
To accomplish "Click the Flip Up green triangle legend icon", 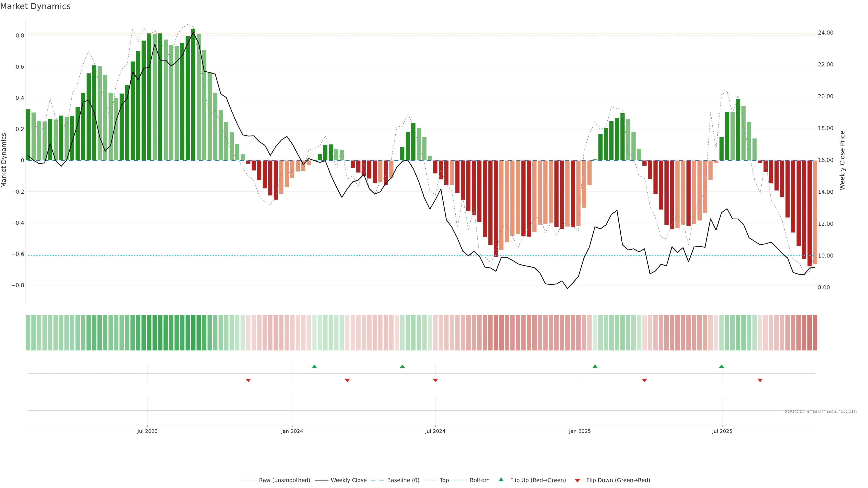I will [x=501, y=480].
